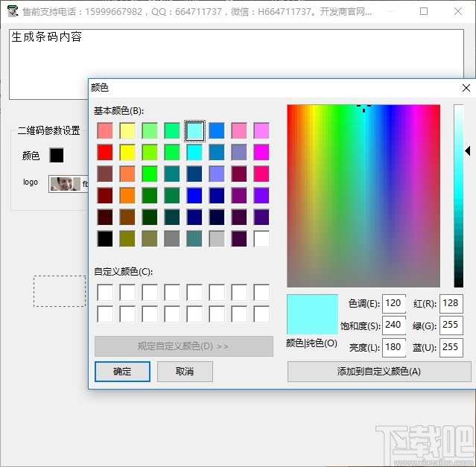Click the 色调(E) input field
The height and width of the screenshot is (467, 476).
pyautogui.click(x=394, y=303)
